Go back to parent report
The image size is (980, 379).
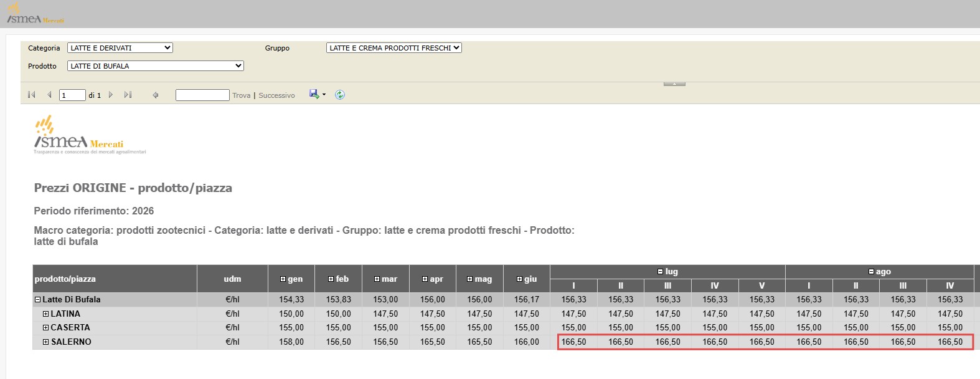pos(156,95)
